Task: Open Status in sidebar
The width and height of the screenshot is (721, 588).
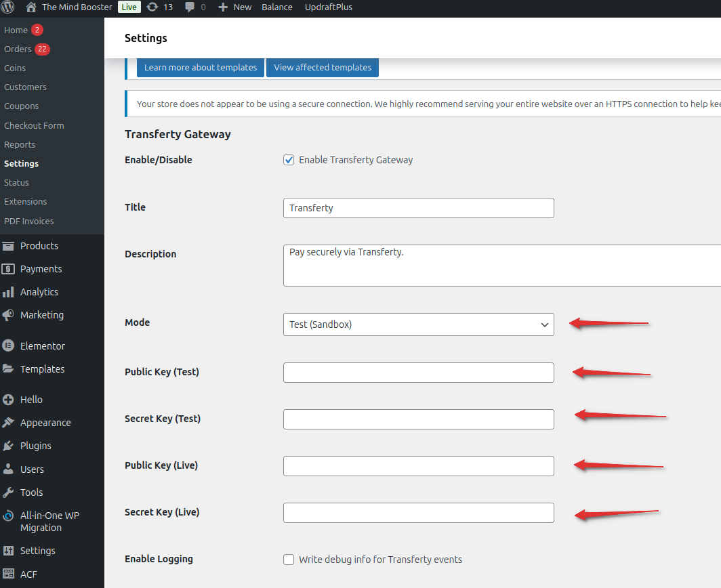Action: pos(16,182)
